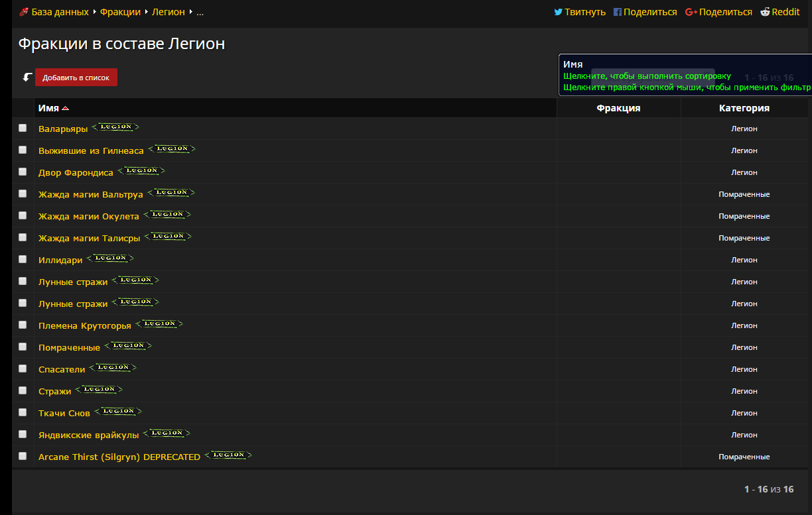Click the Помраченные category in Arcane Thirst row

744,457
